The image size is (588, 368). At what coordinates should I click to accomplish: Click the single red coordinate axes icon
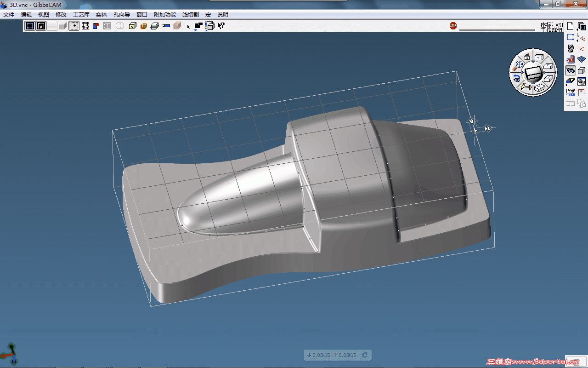[x=582, y=48]
